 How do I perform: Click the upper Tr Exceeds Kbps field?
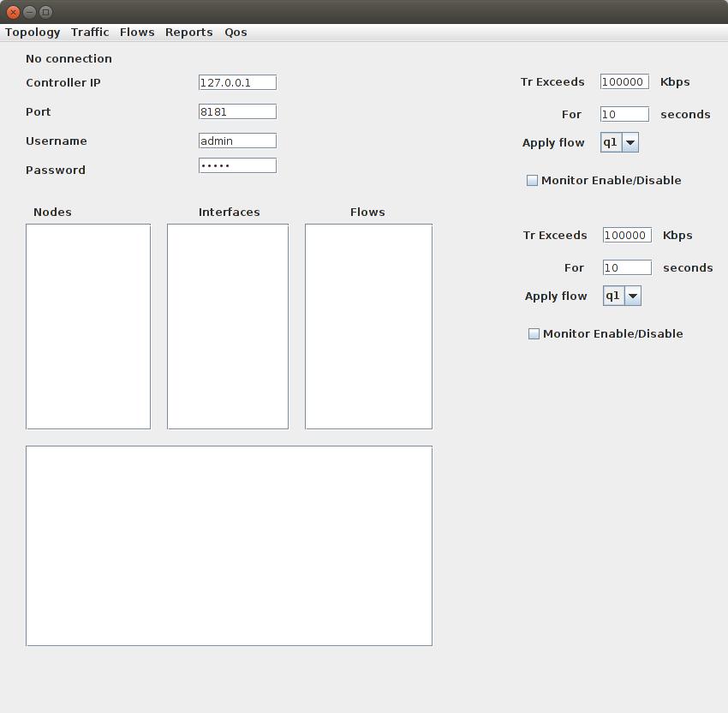(x=624, y=81)
